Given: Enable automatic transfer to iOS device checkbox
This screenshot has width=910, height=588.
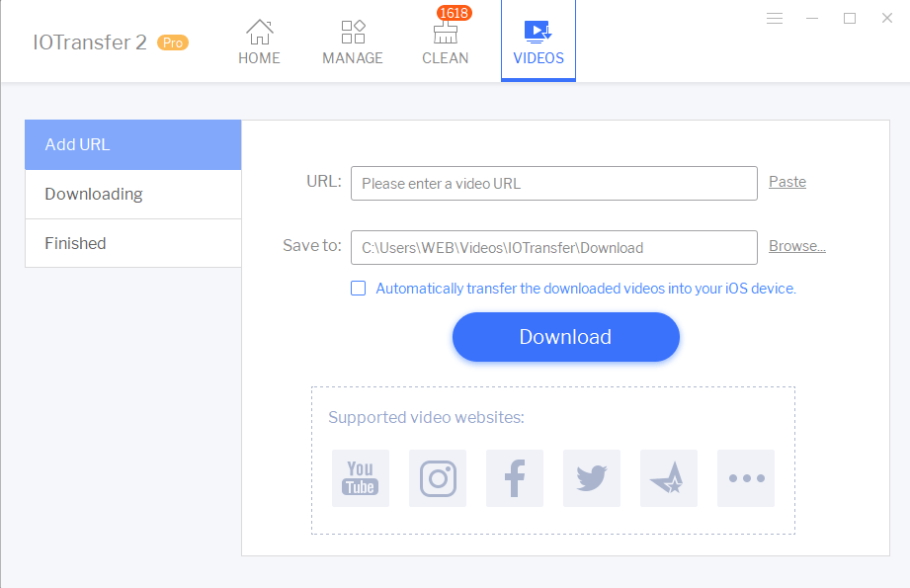Looking at the screenshot, I should 359,289.
